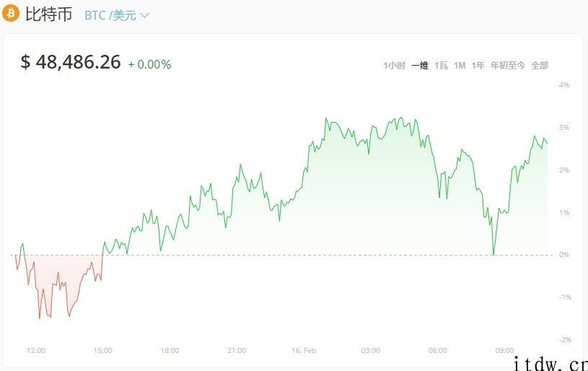Click the 比特币 title text

pyautogui.click(x=49, y=14)
